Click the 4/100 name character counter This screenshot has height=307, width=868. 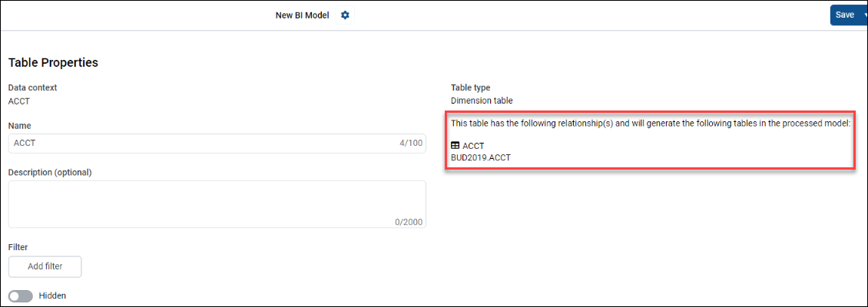(x=411, y=144)
